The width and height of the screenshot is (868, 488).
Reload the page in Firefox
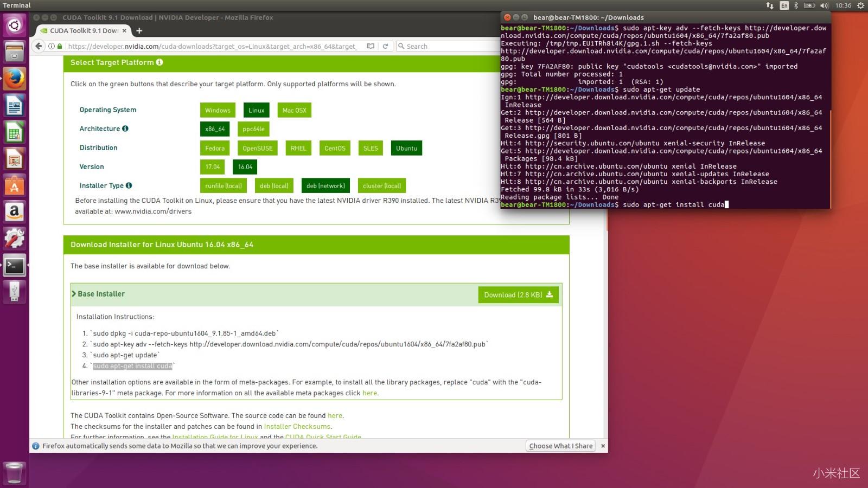click(x=385, y=46)
